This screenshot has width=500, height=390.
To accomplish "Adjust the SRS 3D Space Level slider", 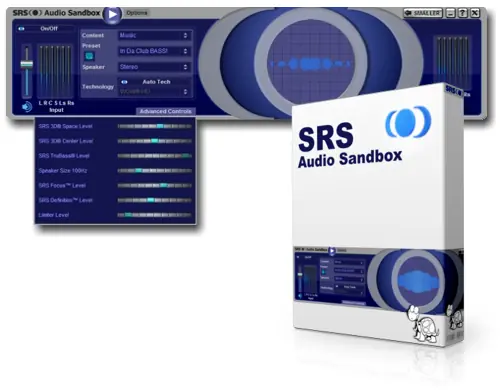I will pyautogui.click(x=154, y=126).
